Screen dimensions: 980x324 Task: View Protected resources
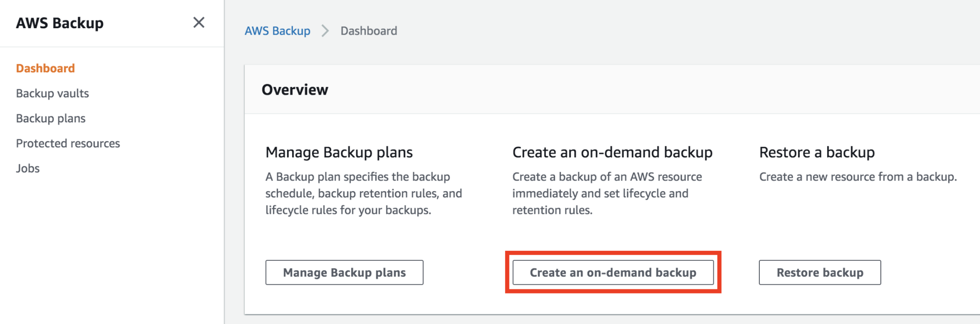point(68,143)
